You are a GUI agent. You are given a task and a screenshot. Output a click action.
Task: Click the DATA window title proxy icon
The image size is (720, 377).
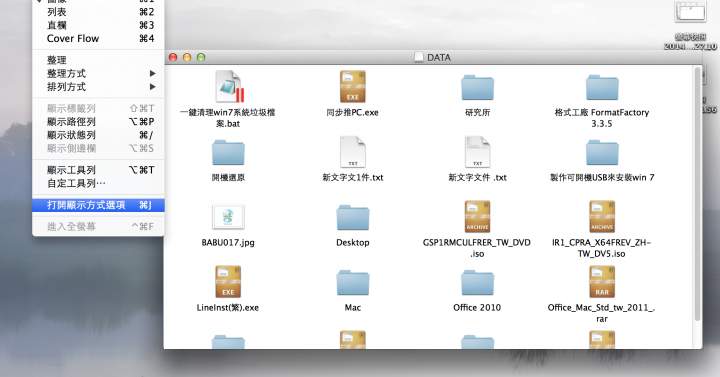coord(418,57)
